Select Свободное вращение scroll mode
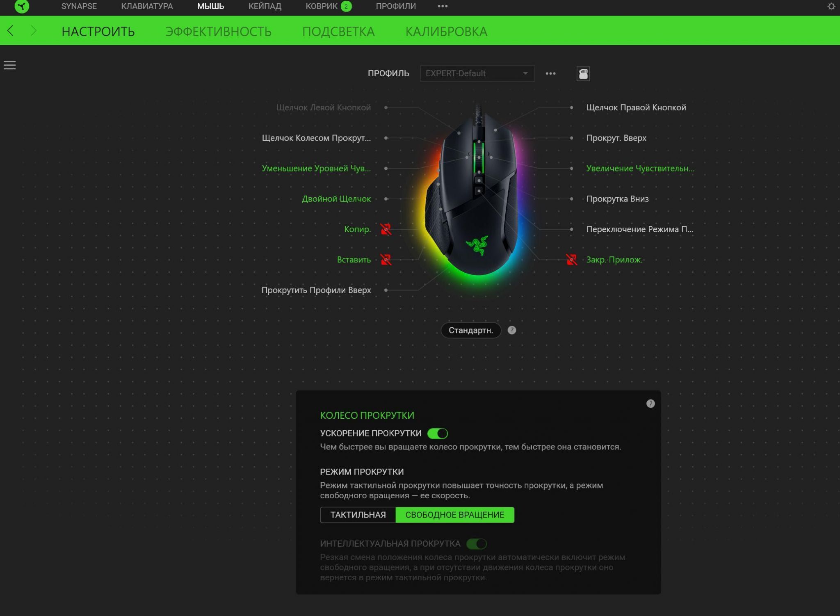Image resolution: width=840 pixels, height=616 pixels. tap(455, 515)
